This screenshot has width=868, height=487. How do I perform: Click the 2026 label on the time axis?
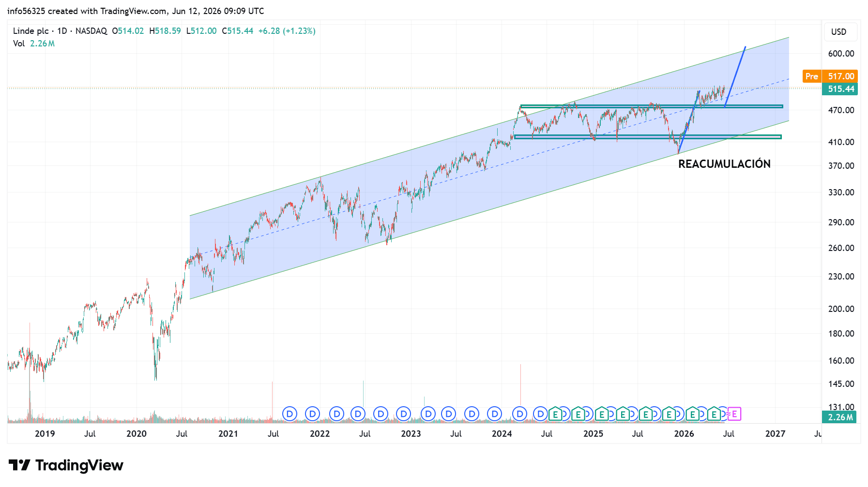click(684, 434)
